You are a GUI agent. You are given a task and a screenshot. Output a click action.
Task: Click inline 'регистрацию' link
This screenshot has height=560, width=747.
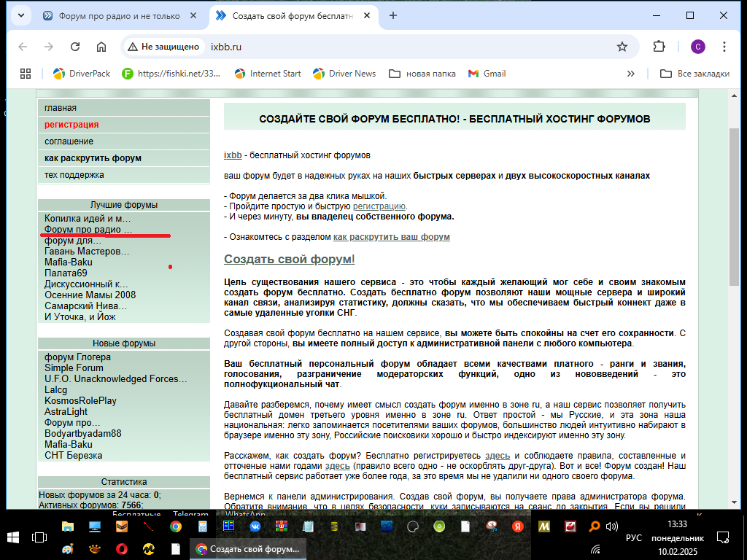379,206
